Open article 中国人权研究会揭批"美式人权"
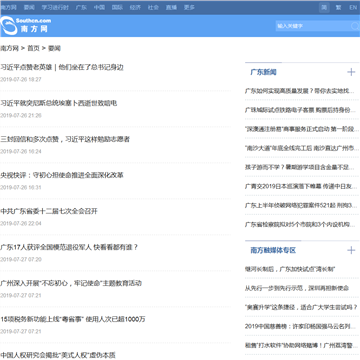Image resolution: width=360 pixels, height=360 pixels. click(58, 355)
